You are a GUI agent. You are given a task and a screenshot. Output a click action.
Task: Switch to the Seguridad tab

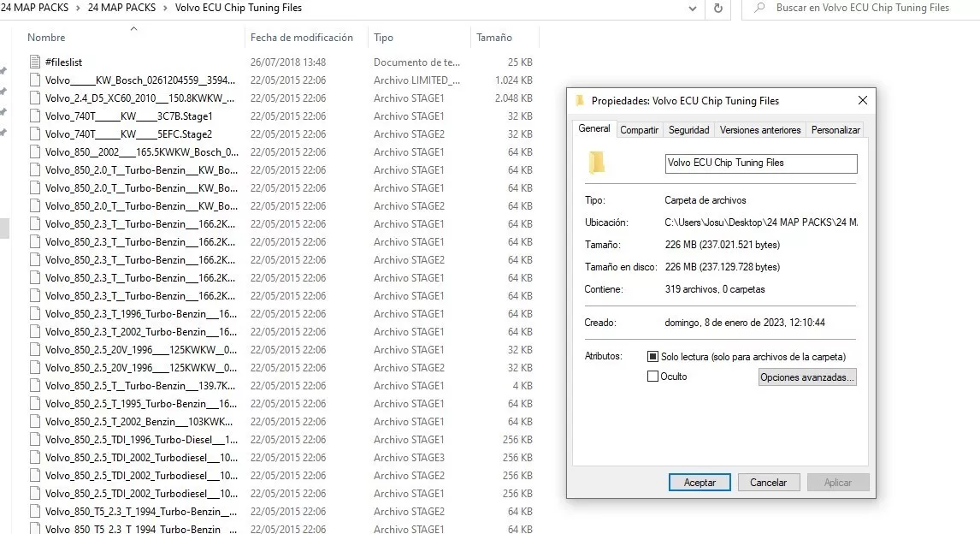pyautogui.click(x=688, y=130)
